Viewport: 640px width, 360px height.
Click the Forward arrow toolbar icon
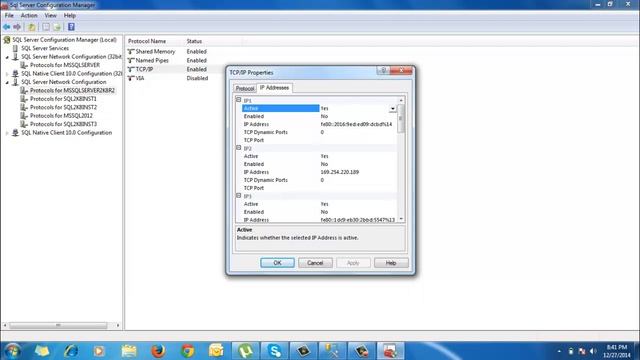[17, 27]
